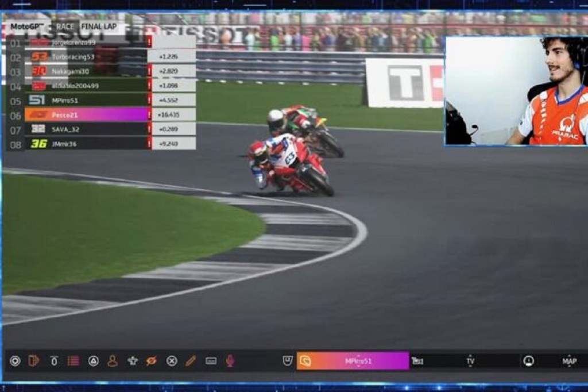
Task: Toggle the pink microphone icon
Action: click(230, 361)
